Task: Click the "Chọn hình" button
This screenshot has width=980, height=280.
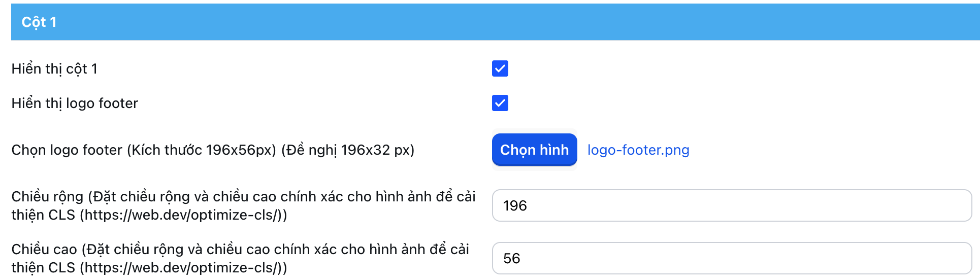Action: (x=534, y=150)
